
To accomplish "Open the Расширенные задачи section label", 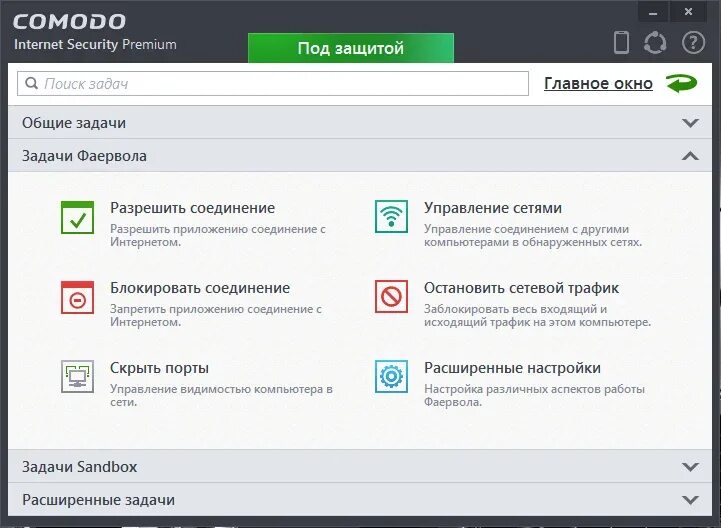I will [98, 500].
